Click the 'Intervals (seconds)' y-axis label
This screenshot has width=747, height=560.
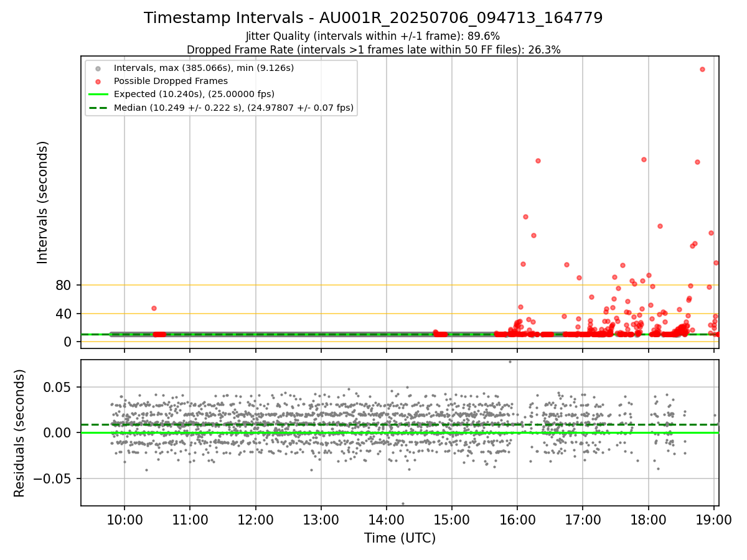point(42,202)
